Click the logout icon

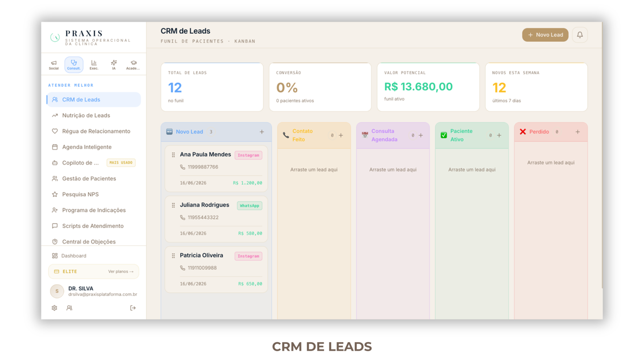(133, 308)
